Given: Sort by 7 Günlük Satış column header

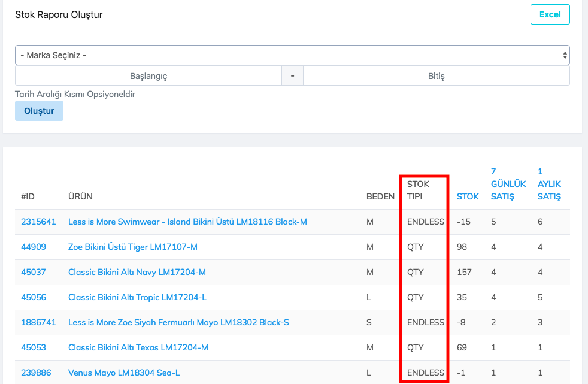Looking at the screenshot, I should click(508, 184).
